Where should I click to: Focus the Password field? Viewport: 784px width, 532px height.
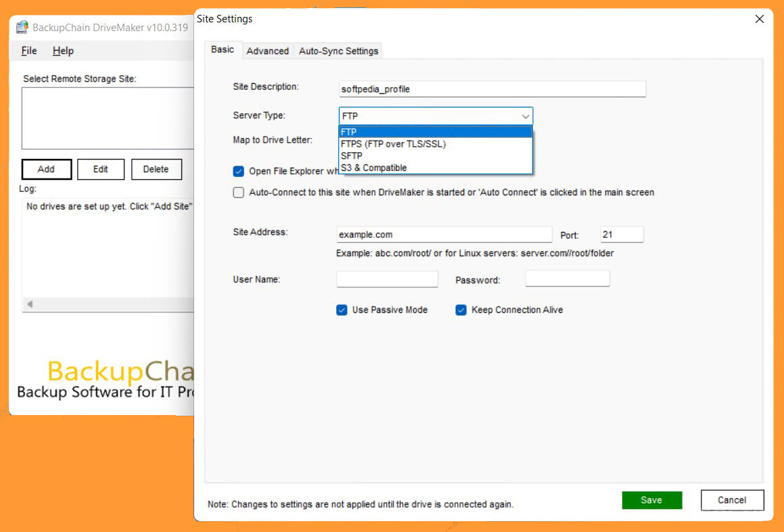click(x=567, y=279)
